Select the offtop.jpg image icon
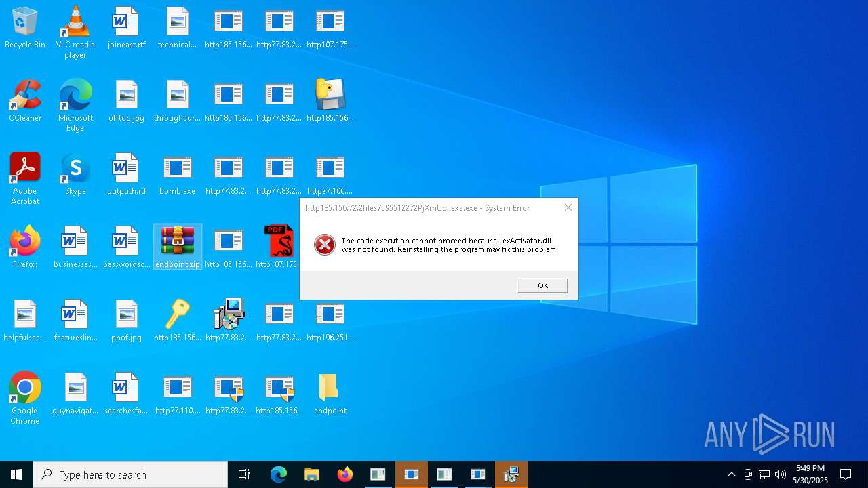This screenshot has width=868, height=488. coord(126,102)
